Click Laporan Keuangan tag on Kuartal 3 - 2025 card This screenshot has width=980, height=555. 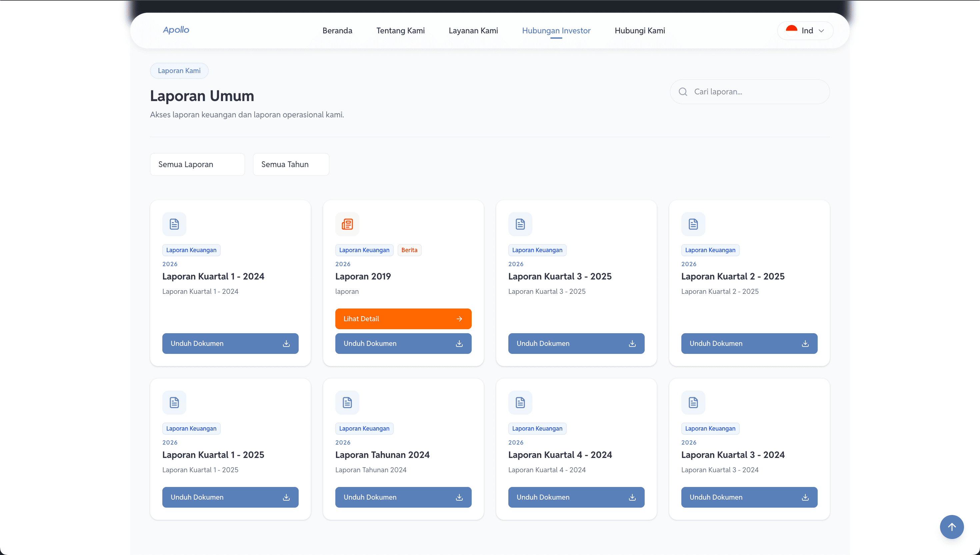[x=537, y=250]
